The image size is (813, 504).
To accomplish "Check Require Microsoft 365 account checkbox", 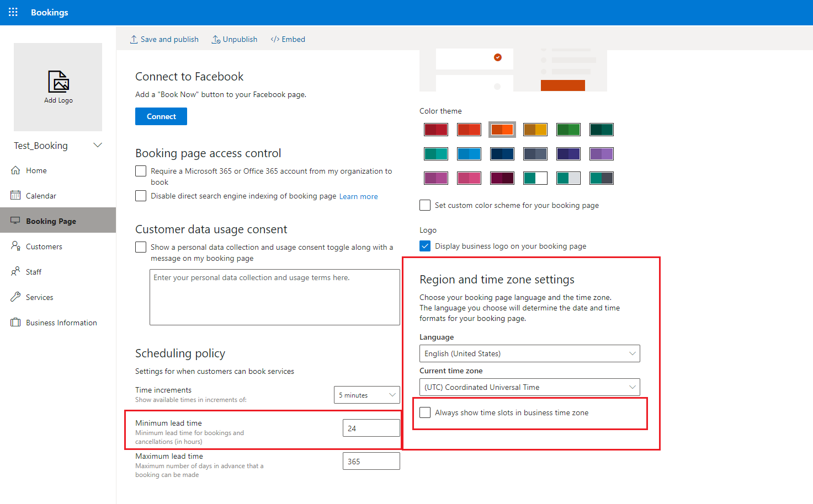I will pyautogui.click(x=141, y=171).
